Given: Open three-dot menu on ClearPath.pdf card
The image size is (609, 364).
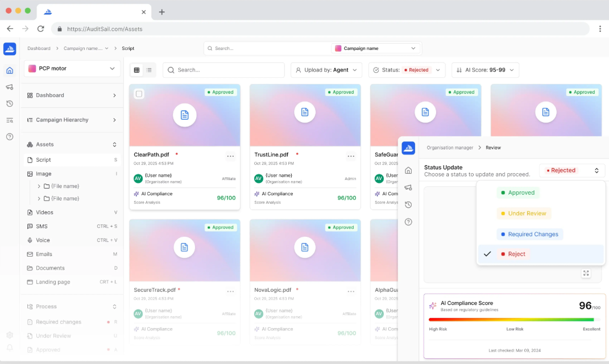Looking at the screenshot, I should click(230, 156).
